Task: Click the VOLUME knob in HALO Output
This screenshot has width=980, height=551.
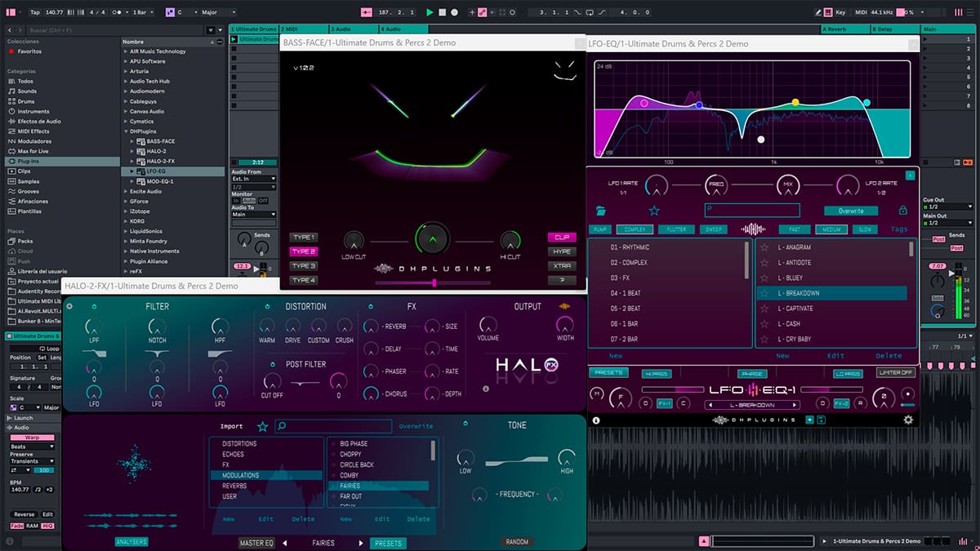Action: pos(488,324)
